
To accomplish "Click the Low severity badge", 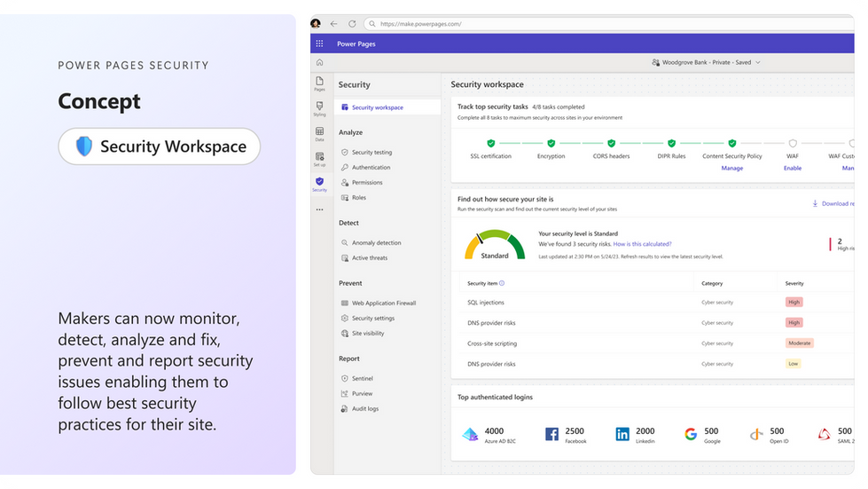I will point(794,364).
